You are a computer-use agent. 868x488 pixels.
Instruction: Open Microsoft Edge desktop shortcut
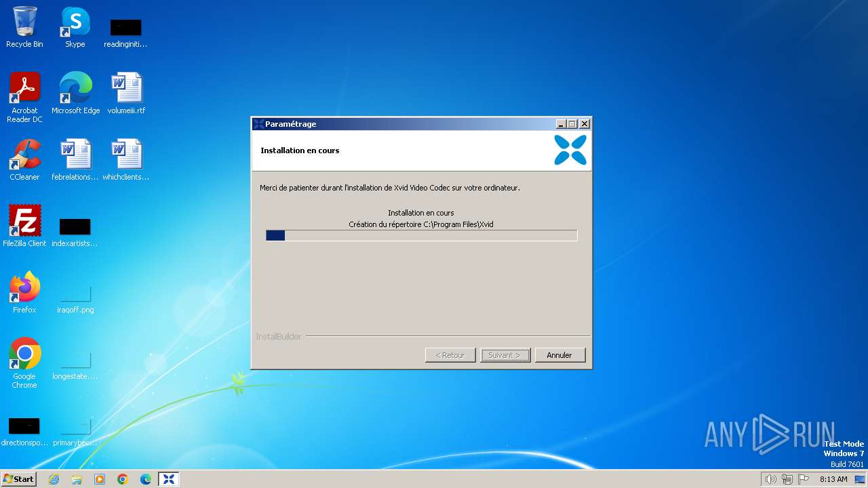[x=75, y=93]
